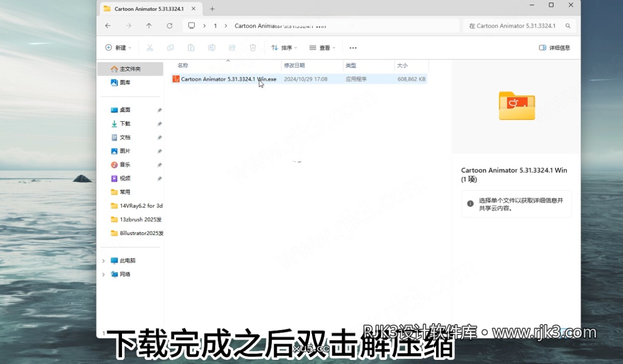Select 主文件夹 in the sidebar
623x364 pixels.
(130, 69)
